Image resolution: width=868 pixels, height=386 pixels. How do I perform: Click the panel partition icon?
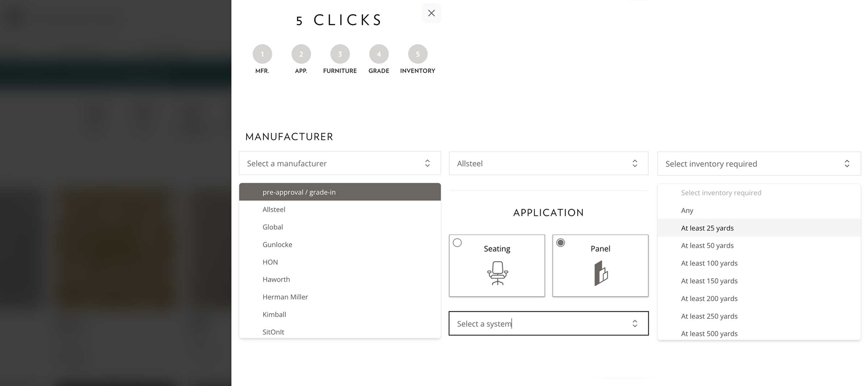coord(601,273)
